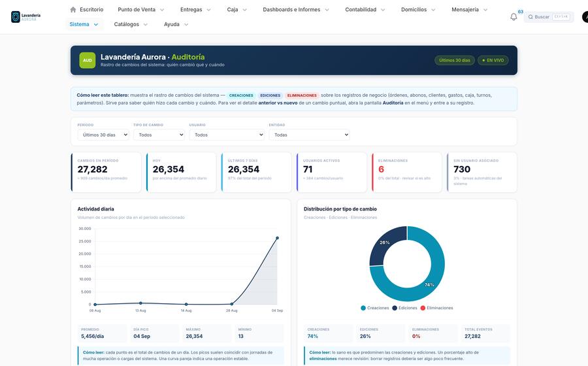Click the 04 Sep peak point on chart
Screen dimensions: 588x366
click(277, 238)
